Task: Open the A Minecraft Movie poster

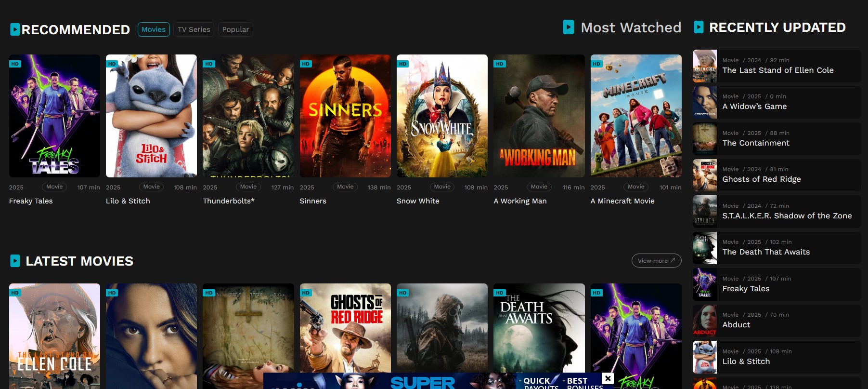Action: coord(636,116)
